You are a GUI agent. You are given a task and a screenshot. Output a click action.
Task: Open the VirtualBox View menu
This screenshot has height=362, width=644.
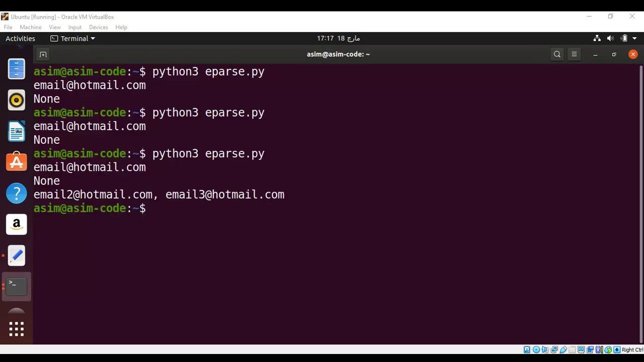click(55, 27)
